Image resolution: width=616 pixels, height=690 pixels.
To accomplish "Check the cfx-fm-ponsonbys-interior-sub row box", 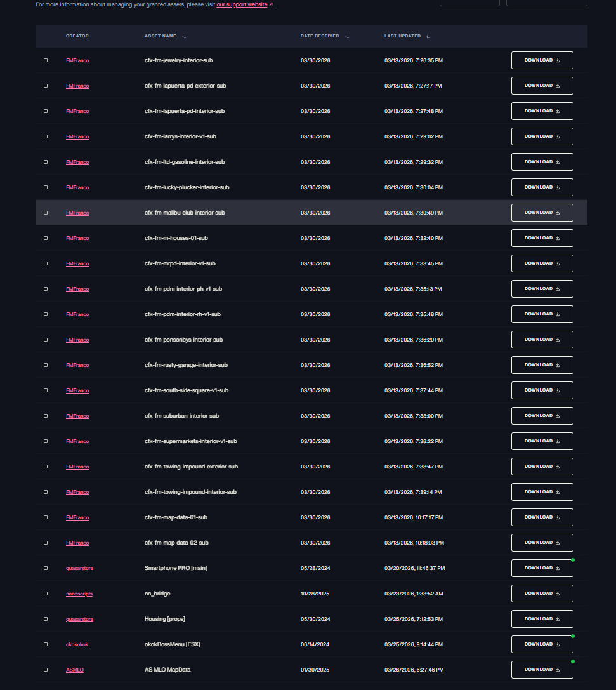I will [x=46, y=340].
